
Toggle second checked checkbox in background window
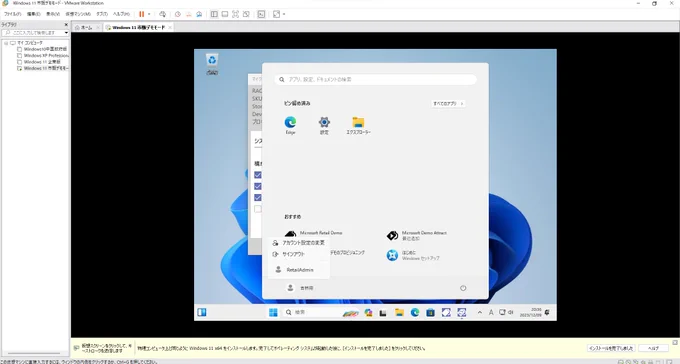(x=258, y=186)
